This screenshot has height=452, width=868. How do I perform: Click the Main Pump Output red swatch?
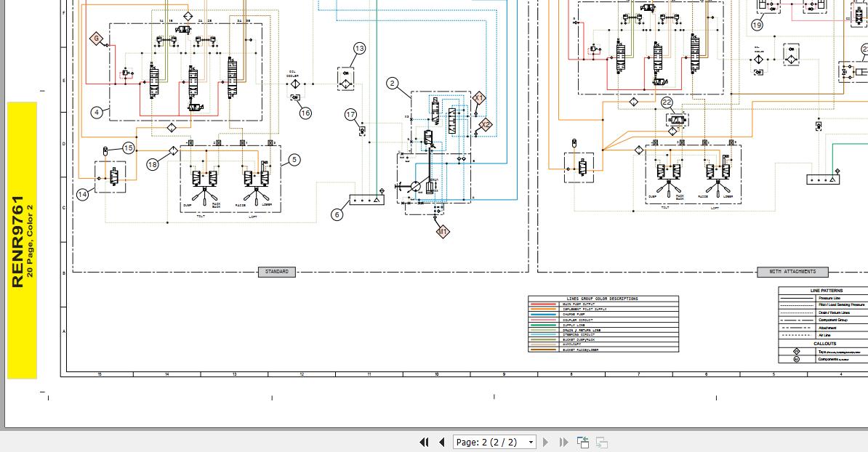544,304
